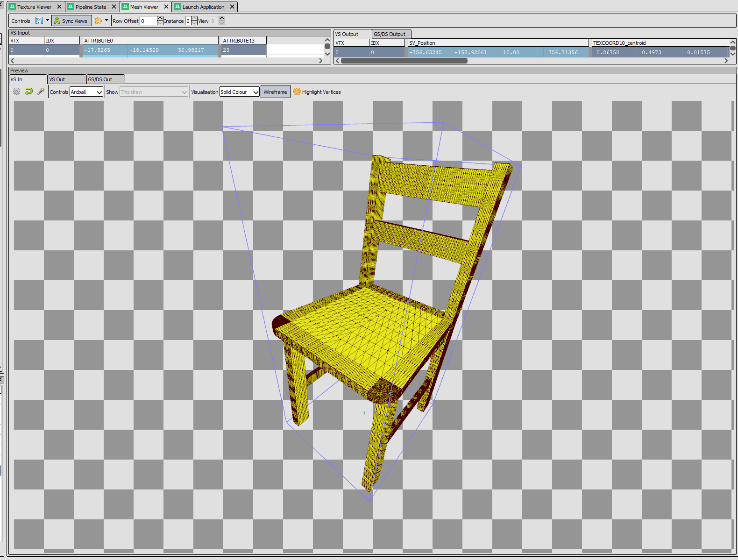The width and height of the screenshot is (738, 560).
Task: Switch to Launch Application tab
Action: click(204, 7)
